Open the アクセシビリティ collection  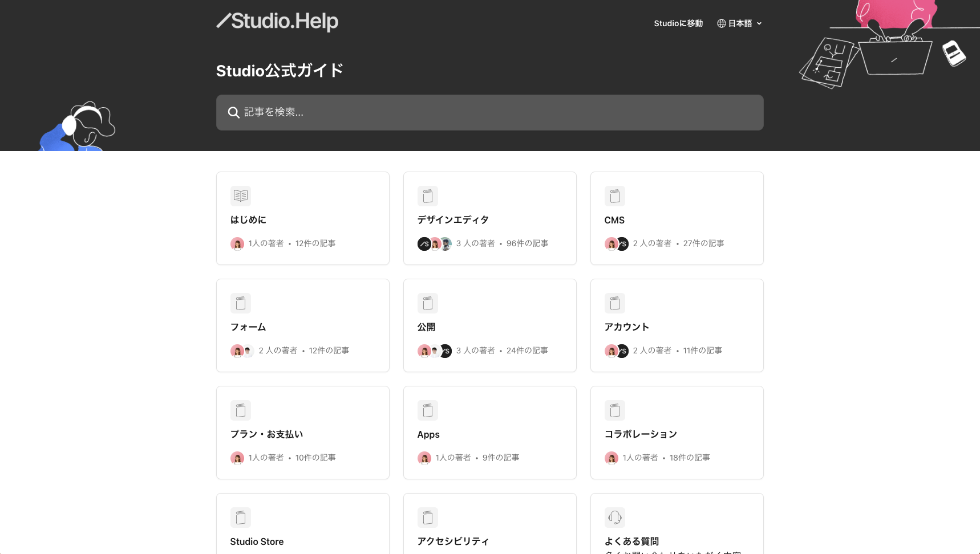(x=490, y=524)
